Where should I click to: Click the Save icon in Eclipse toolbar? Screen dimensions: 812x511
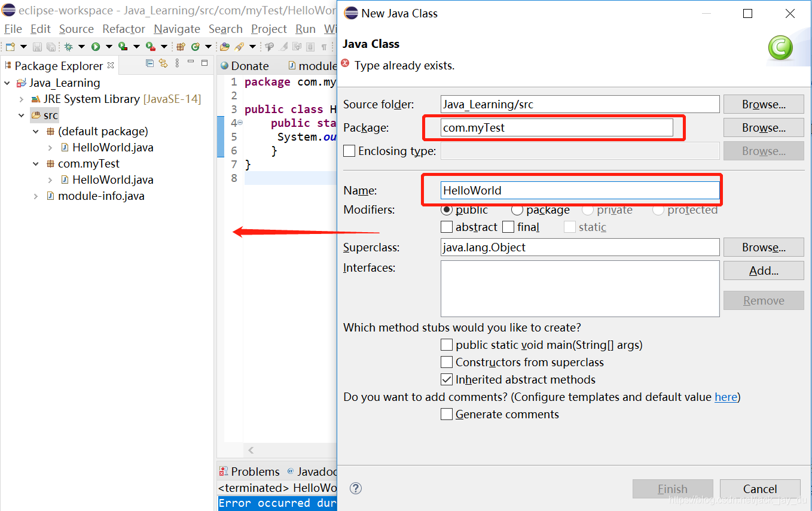pos(38,47)
